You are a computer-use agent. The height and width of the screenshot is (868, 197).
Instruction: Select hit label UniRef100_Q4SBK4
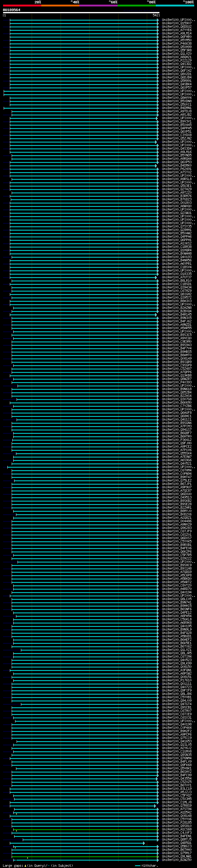(177, 84)
